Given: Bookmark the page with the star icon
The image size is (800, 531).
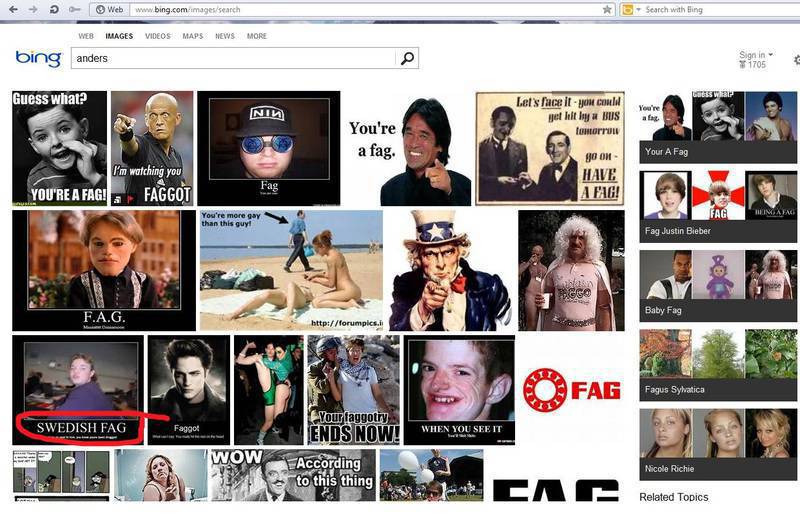Looking at the screenshot, I should [x=607, y=9].
